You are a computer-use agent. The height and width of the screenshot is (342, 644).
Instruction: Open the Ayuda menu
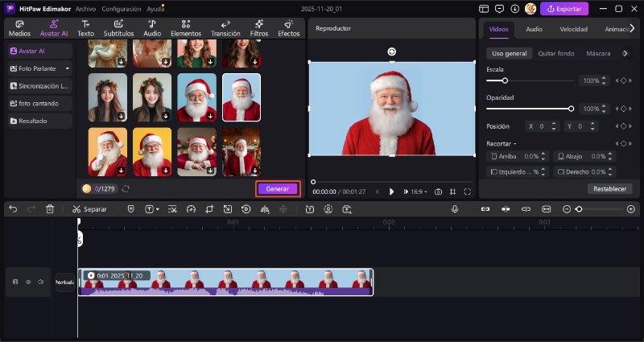(155, 9)
